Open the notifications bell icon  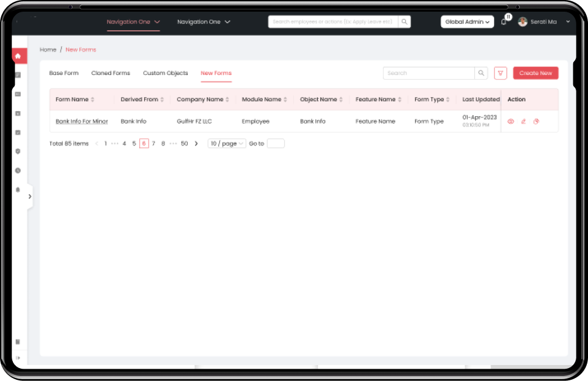504,21
